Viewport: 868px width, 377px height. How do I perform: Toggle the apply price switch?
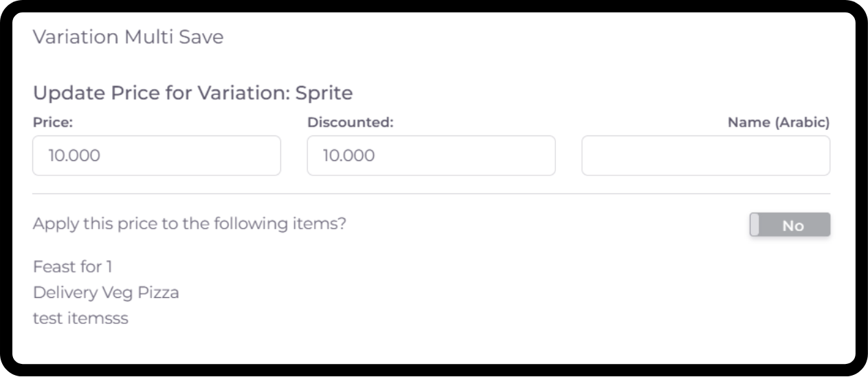click(x=790, y=225)
